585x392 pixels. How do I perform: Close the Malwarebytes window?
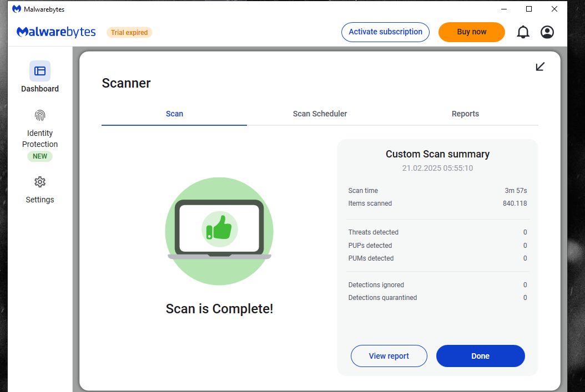pyautogui.click(x=554, y=9)
